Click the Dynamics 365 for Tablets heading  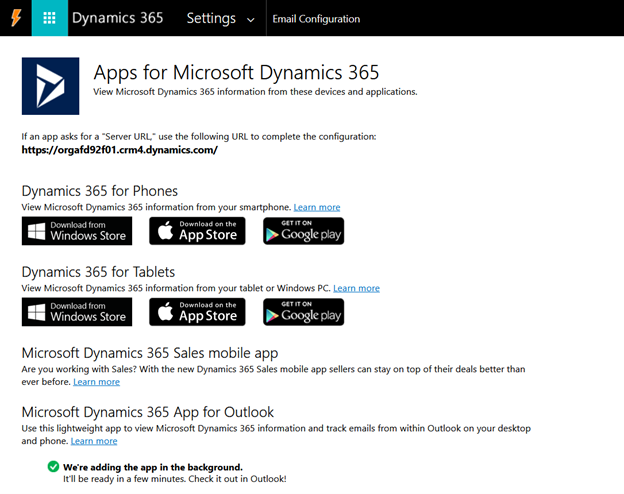point(98,272)
